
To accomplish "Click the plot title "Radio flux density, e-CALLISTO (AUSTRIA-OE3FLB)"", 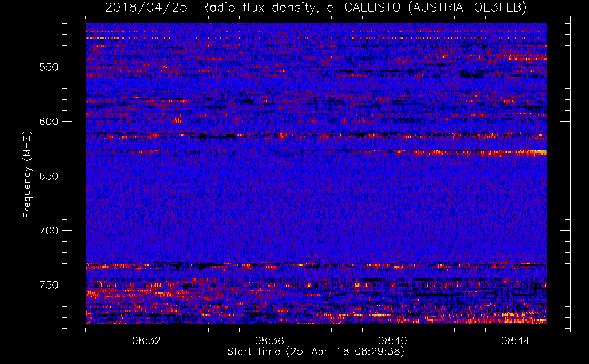I will click(363, 7).
